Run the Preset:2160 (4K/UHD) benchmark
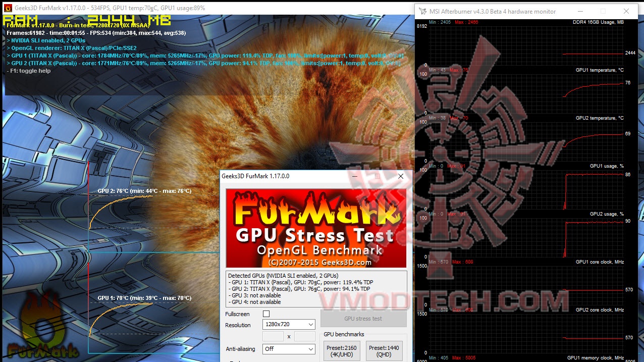644x362 pixels. click(x=341, y=351)
